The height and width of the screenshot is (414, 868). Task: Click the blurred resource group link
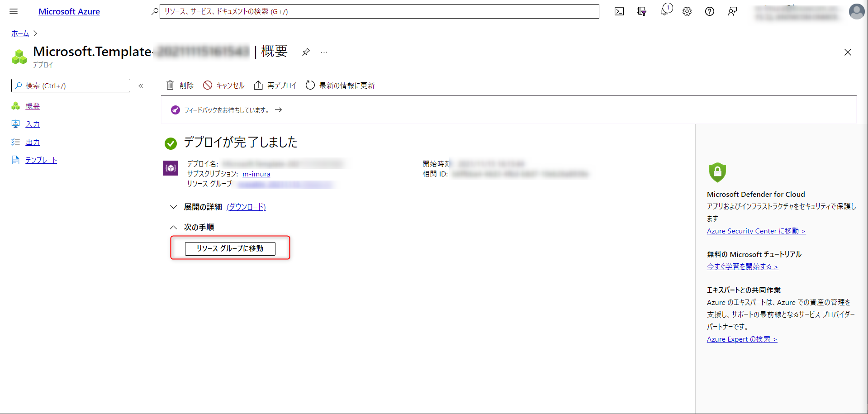point(286,184)
